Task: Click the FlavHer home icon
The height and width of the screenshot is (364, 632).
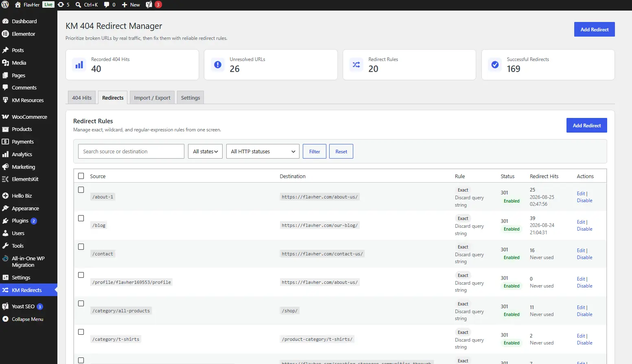Action: (18, 5)
